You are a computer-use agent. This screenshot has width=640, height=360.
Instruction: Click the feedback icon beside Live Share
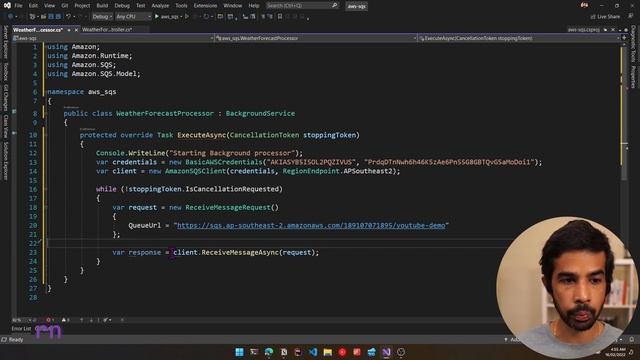coord(630,17)
